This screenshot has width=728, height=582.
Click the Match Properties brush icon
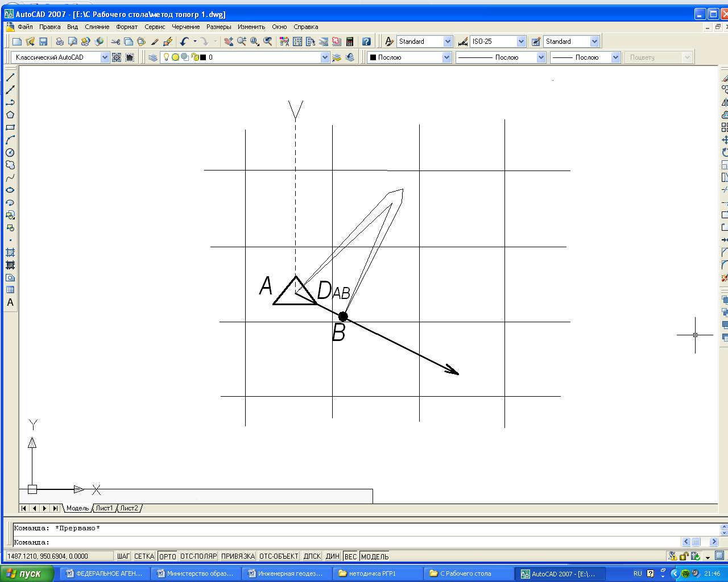(168, 41)
